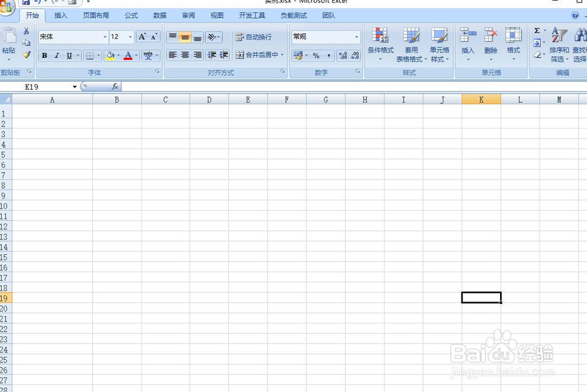This screenshot has height=392, width=587.
Task: Switch to 开始 tab
Action: pos(32,15)
